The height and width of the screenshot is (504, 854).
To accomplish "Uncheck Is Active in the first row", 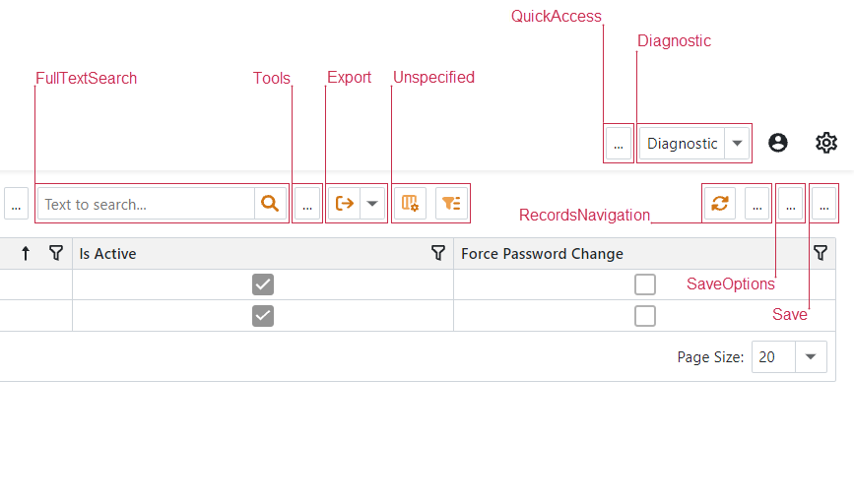I will 263,284.
